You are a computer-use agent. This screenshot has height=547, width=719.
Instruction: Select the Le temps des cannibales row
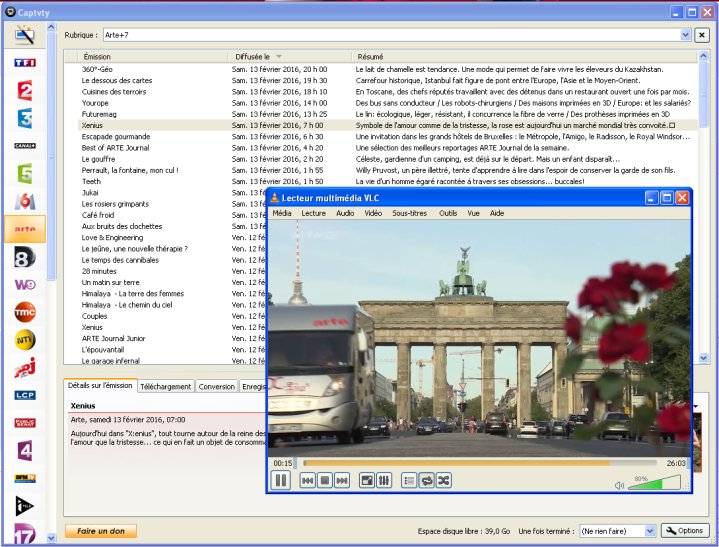[172, 260]
